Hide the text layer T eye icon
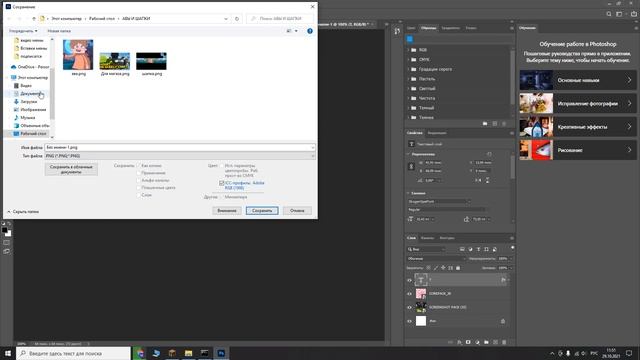 click(409, 280)
